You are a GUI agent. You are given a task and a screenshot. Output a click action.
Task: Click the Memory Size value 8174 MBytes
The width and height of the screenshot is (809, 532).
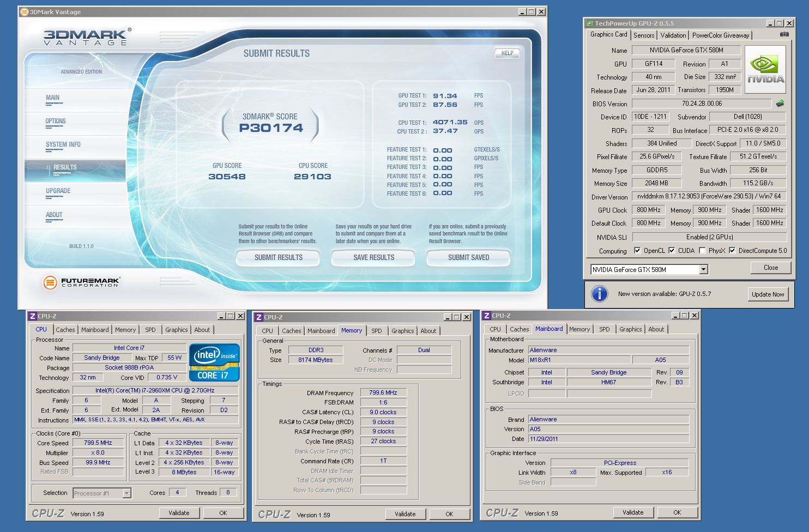tap(315, 360)
